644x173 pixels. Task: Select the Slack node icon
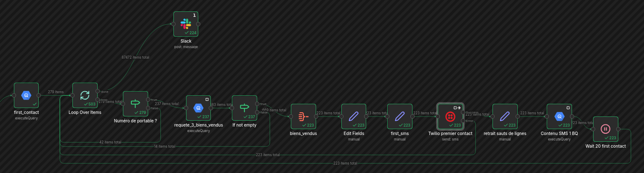tap(186, 24)
